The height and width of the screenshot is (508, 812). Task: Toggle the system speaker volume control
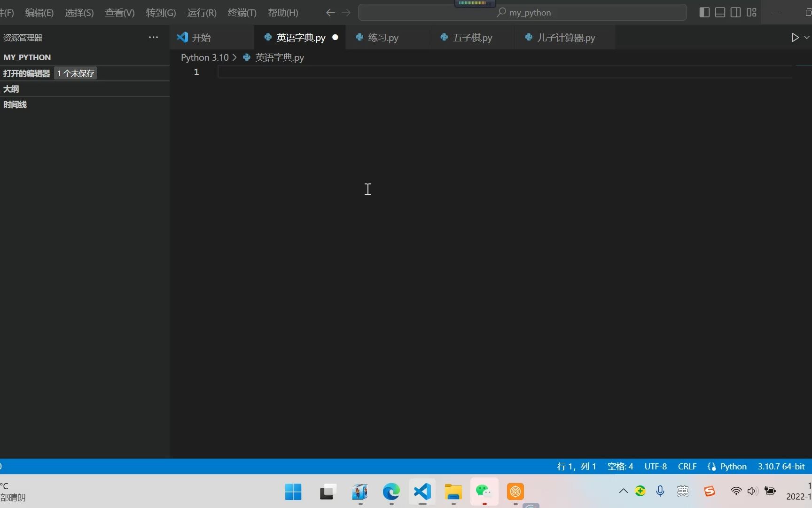pyautogui.click(x=752, y=491)
